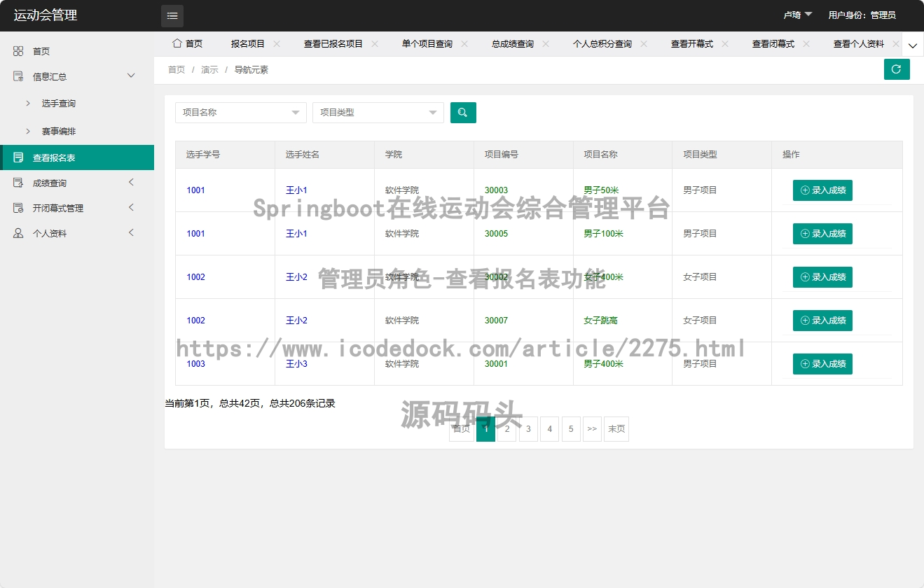
Task: Expand the 开闭幕式管理 menu section
Action: point(131,207)
